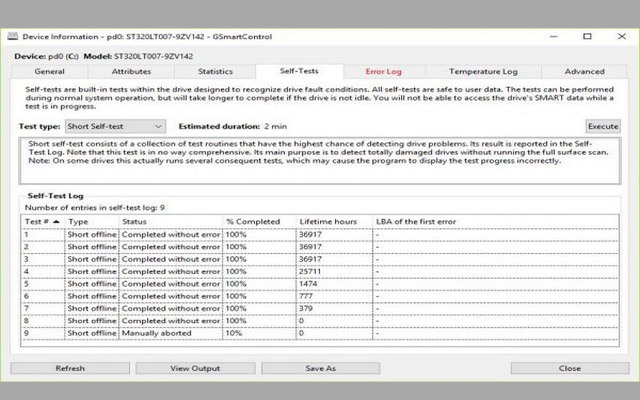Click the View Output button
This screenshot has height=400, width=640.
[195, 368]
